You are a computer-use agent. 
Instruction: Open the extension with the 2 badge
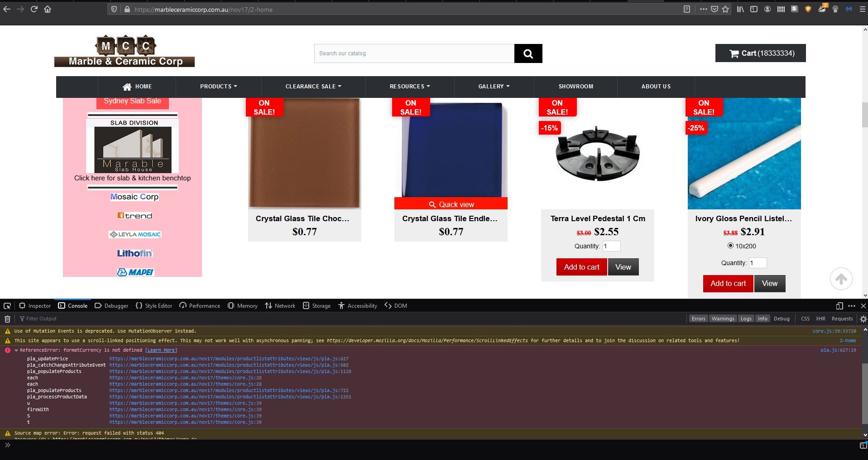coord(822,8)
